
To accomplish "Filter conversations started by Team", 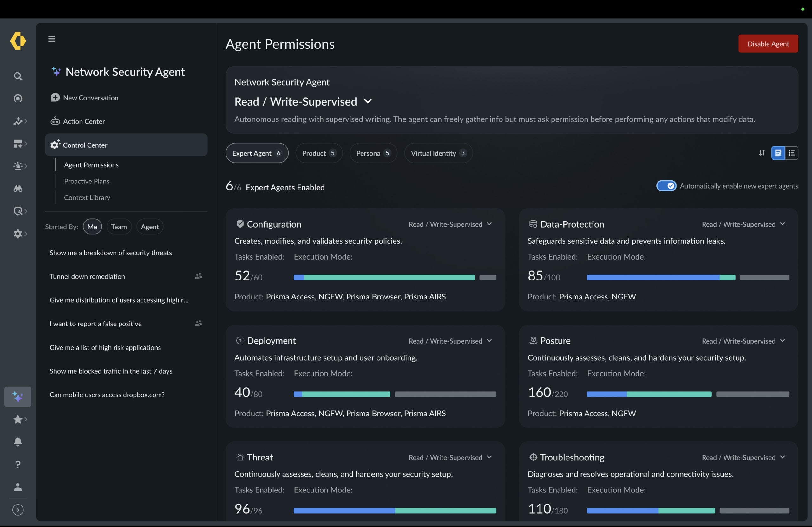I will click(x=119, y=227).
